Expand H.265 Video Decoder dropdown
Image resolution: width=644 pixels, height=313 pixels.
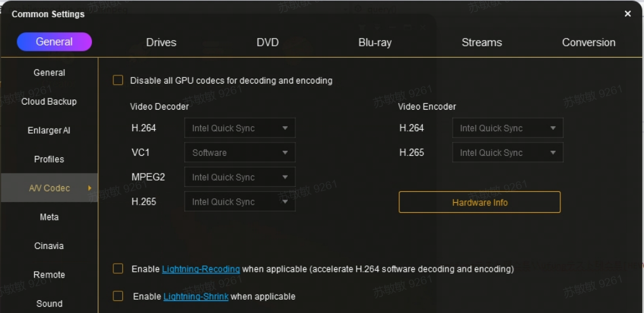point(240,202)
